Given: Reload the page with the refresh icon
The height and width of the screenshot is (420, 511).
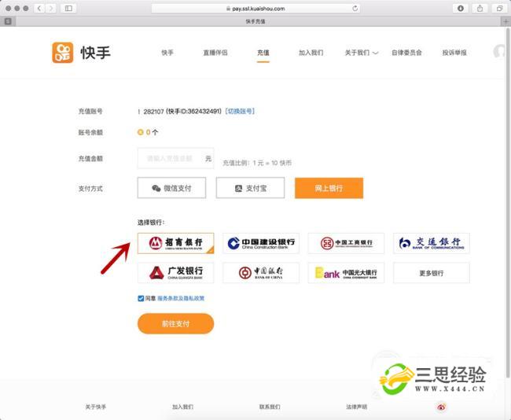Looking at the screenshot, I should pos(355,9).
